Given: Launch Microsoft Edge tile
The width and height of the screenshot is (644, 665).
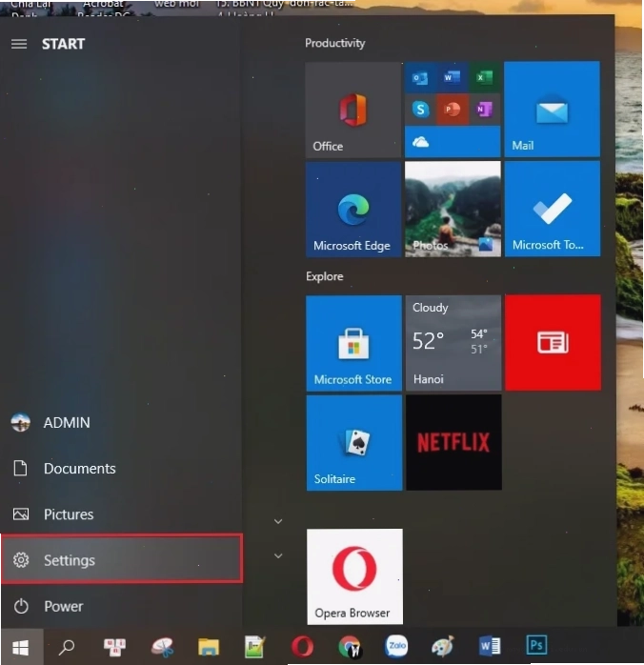Looking at the screenshot, I should [353, 209].
